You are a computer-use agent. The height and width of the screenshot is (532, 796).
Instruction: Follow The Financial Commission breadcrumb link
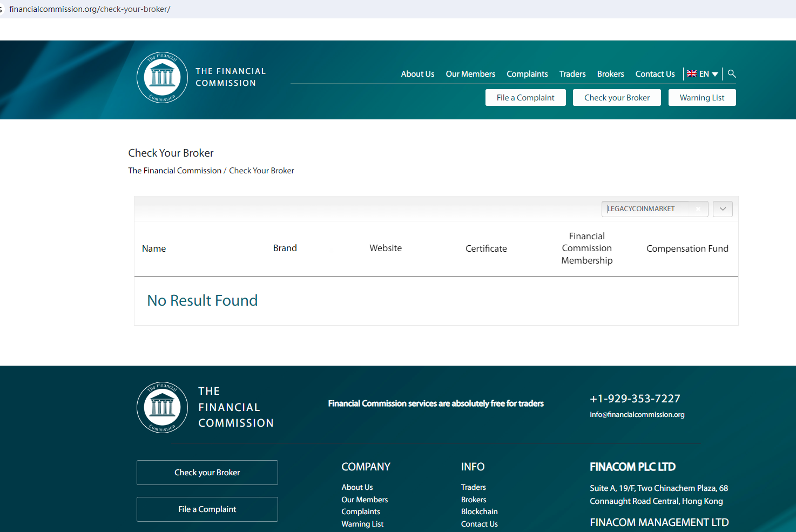point(174,171)
